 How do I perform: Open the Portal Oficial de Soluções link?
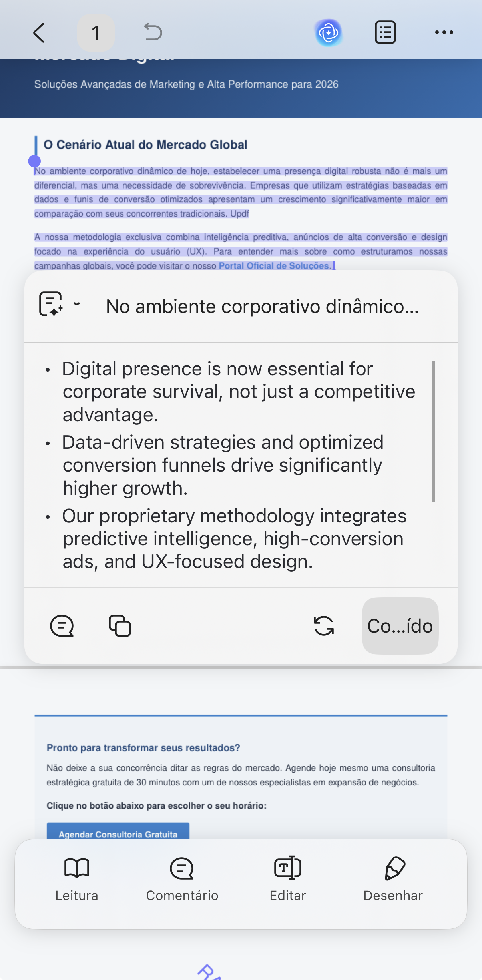[275, 266]
